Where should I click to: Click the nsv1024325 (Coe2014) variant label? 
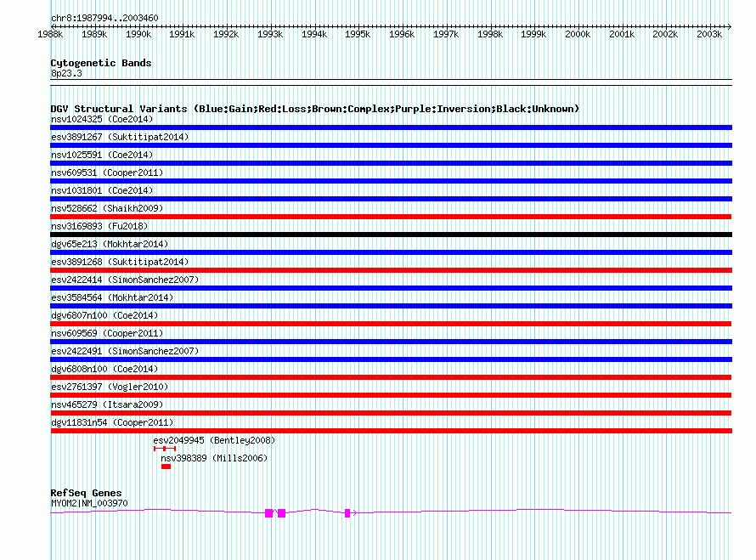[x=102, y=119]
